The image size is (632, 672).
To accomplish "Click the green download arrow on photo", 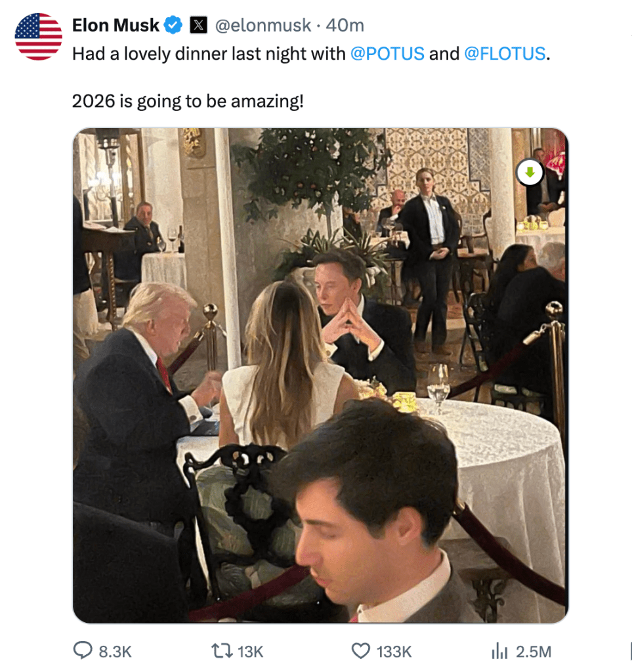I will tap(530, 173).
